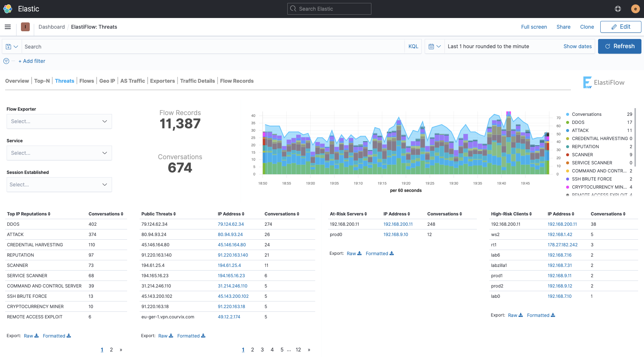Viewport: 644px width, 357px height.
Task: Switch to the Geo IP tab
Action: click(x=107, y=81)
